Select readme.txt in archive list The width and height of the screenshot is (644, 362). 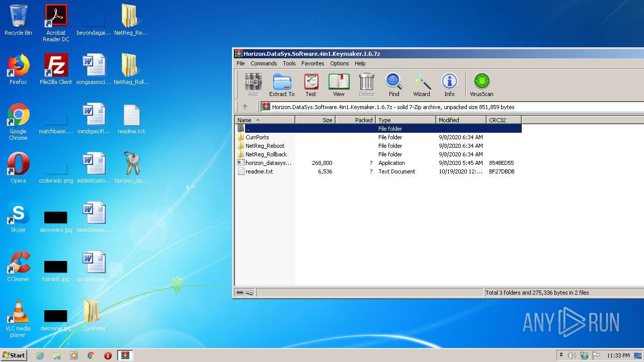pos(378,171)
